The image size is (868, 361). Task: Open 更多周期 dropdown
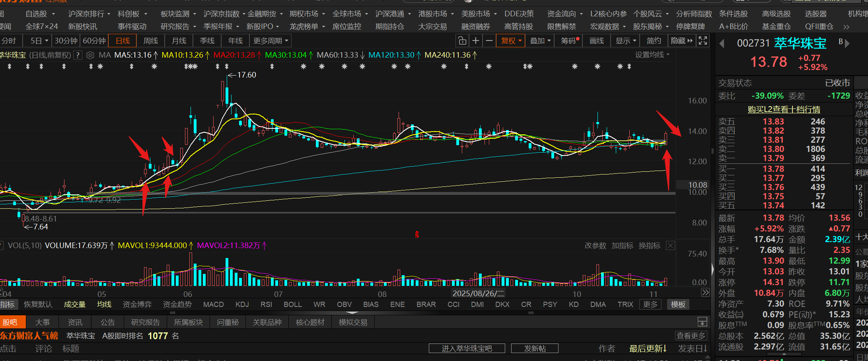[271, 41]
